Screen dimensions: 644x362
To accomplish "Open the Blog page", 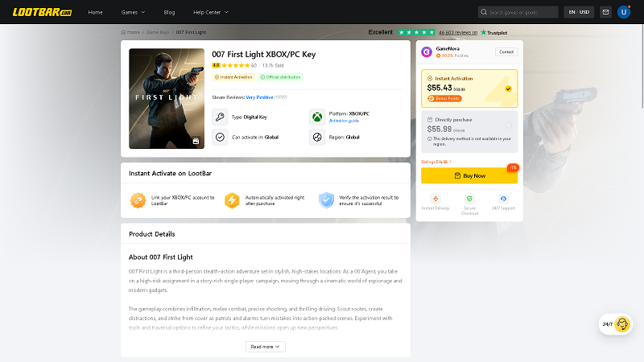I will [169, 12].
